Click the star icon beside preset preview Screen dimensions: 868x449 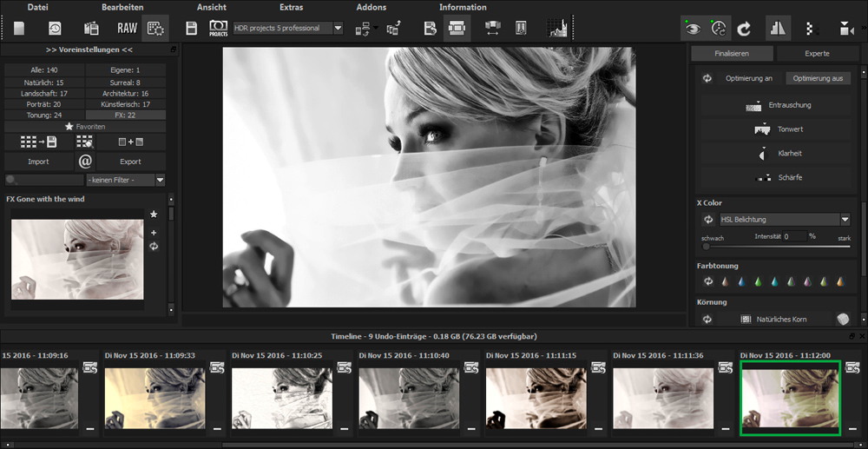pyautogui.click(x=154, y=214)
